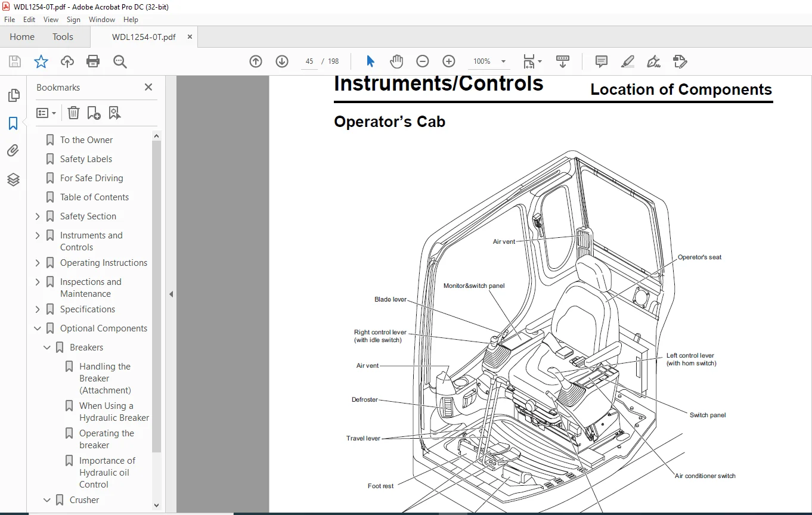This screenshot has height=515, width=812.
Task: Click the find bookmark icon
Action: click(x=115, y=113)
